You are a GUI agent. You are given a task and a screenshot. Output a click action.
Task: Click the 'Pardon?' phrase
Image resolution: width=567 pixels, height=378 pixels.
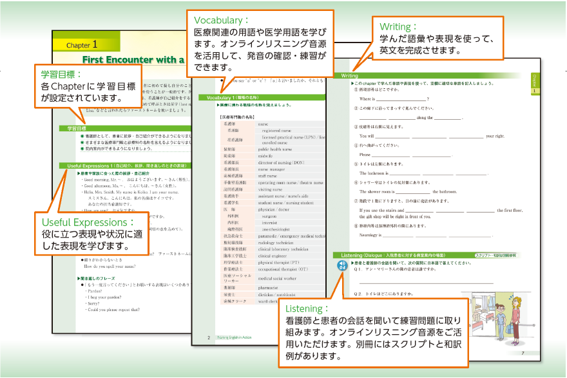click(95, 291)
